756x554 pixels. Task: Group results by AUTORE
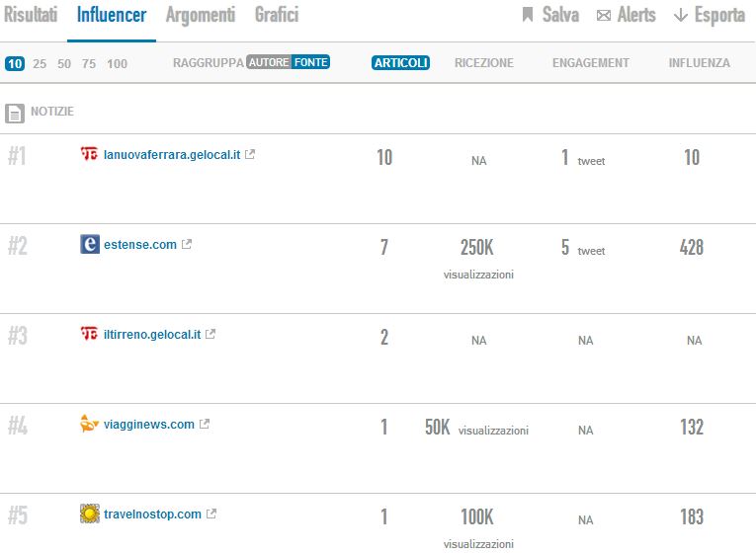269,62
